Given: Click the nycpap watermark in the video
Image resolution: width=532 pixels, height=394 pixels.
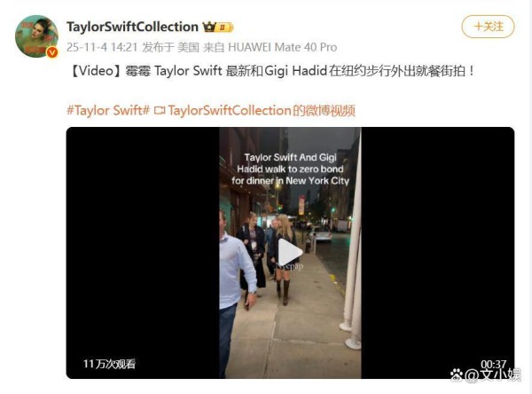Looking at the screenshot, I should pos(290,266).
